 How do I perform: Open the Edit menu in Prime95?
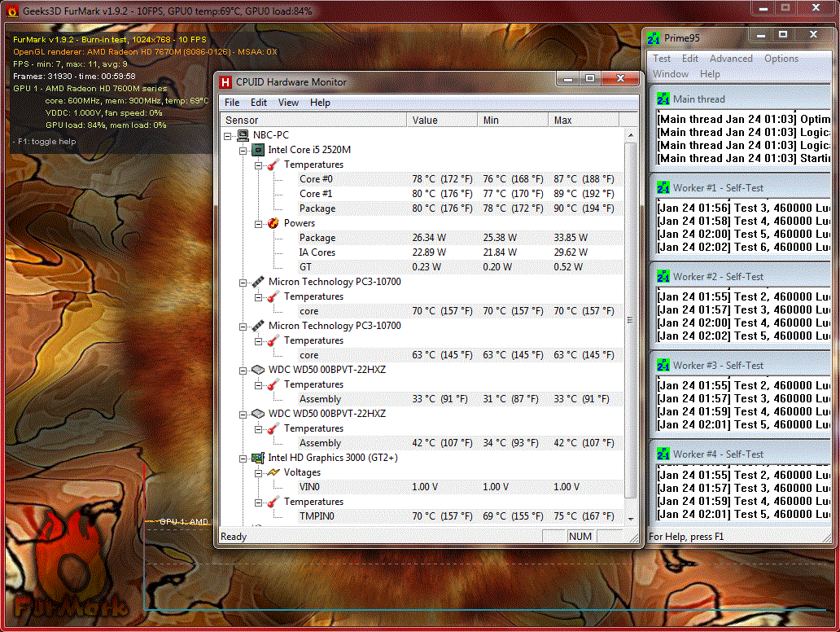[x=690, y=59]
